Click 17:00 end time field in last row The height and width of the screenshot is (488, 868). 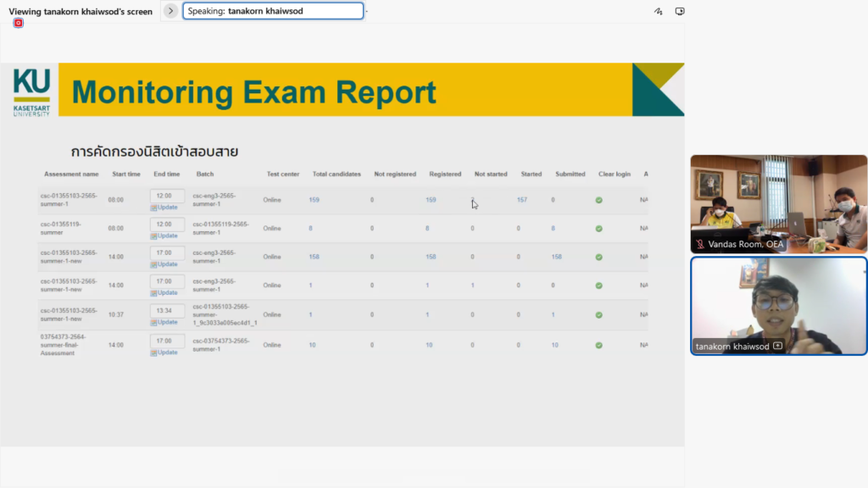pos(167,341)
